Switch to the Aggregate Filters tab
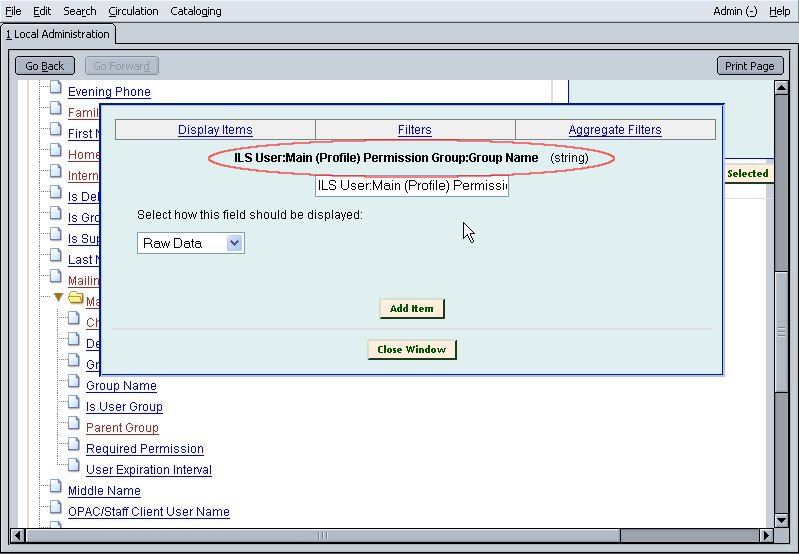This screenshot has width=799, height=554. tap(615, 130)
